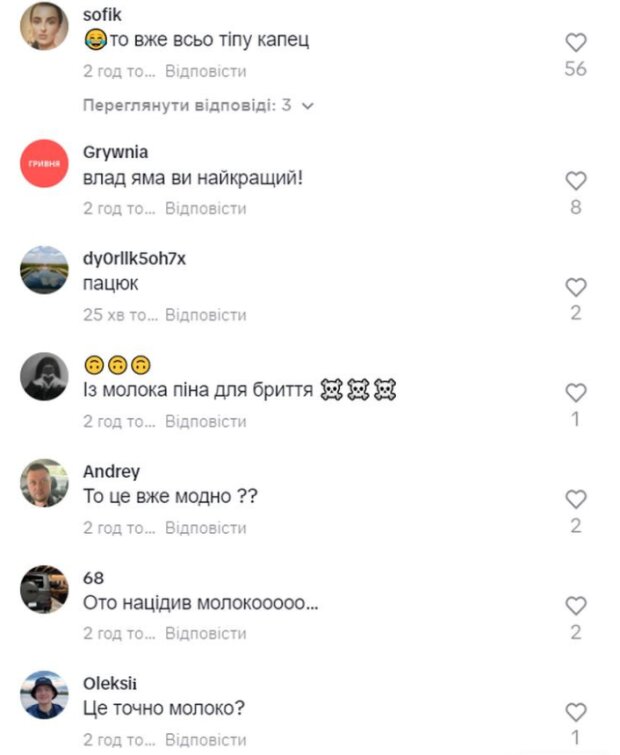Click the chevron next to Переглянути відповіді
This screenshot has width=620, height=755.
click(x=307, y=106)
